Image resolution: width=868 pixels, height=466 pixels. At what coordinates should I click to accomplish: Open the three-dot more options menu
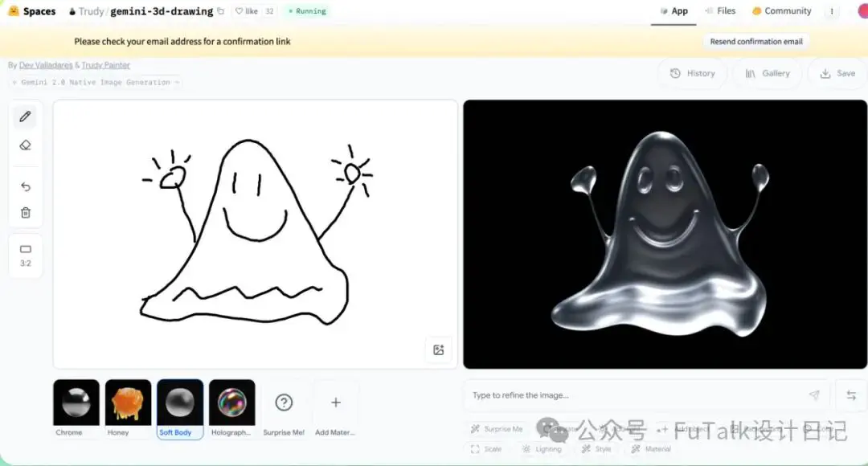click(832, 11)
